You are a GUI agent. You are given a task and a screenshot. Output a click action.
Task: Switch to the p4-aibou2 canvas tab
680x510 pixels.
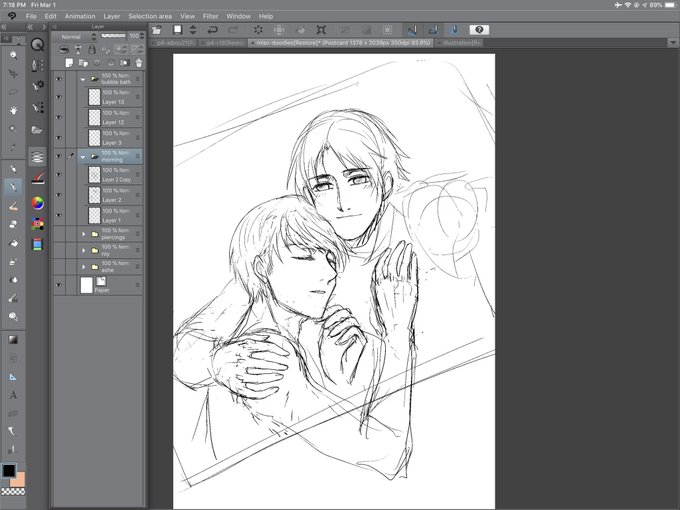click(173, 43)
